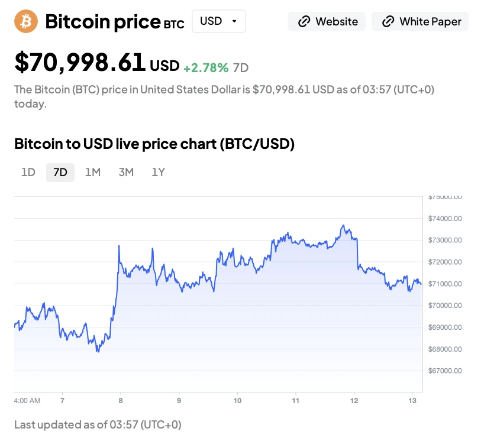This screenshot has width=497, height=448.
Task: Click the $70,998.61 price figure
Action: click(x=80, y=63)
